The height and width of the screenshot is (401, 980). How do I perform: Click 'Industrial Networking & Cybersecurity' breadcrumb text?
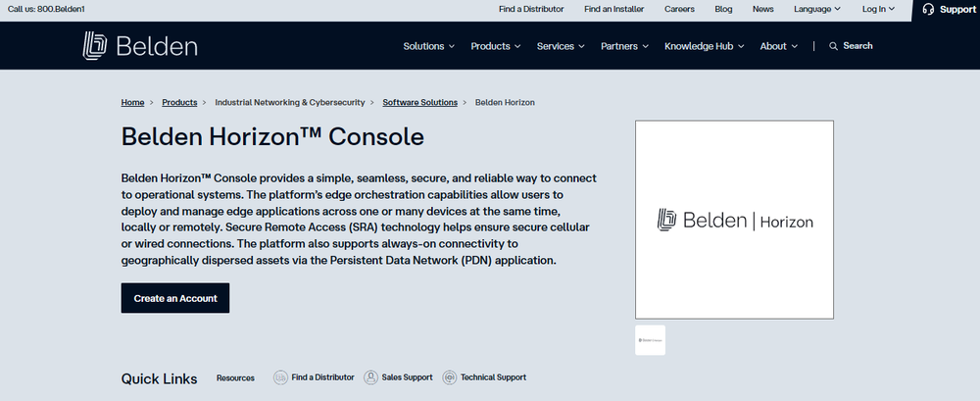point(290,103)
